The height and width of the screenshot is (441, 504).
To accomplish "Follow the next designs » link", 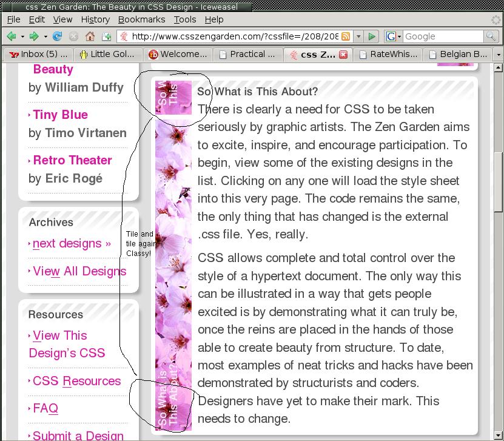I will pos(72,244).
